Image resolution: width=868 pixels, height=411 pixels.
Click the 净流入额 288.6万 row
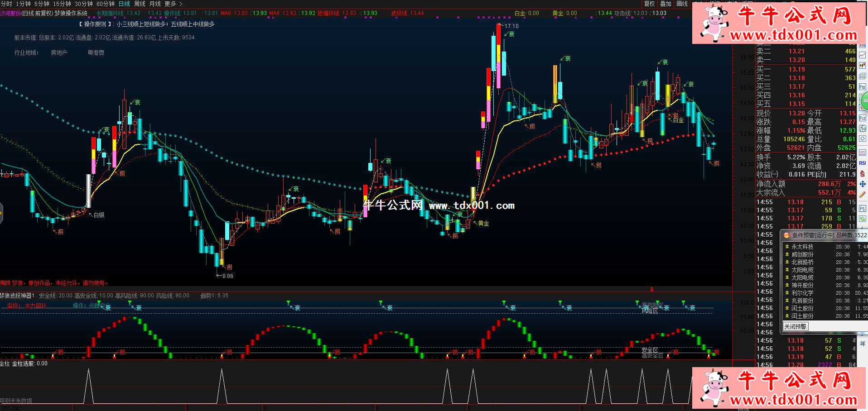(x=806, y=184)
